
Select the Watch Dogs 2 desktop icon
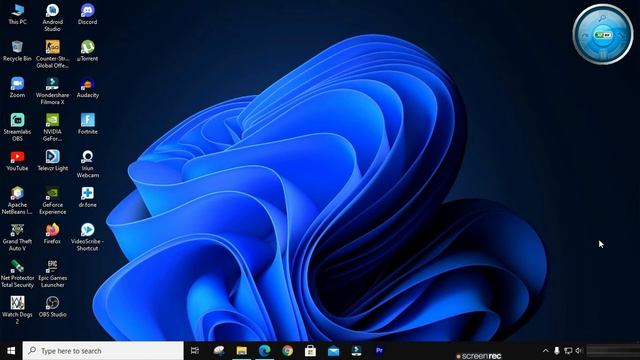tap(17, 310)
